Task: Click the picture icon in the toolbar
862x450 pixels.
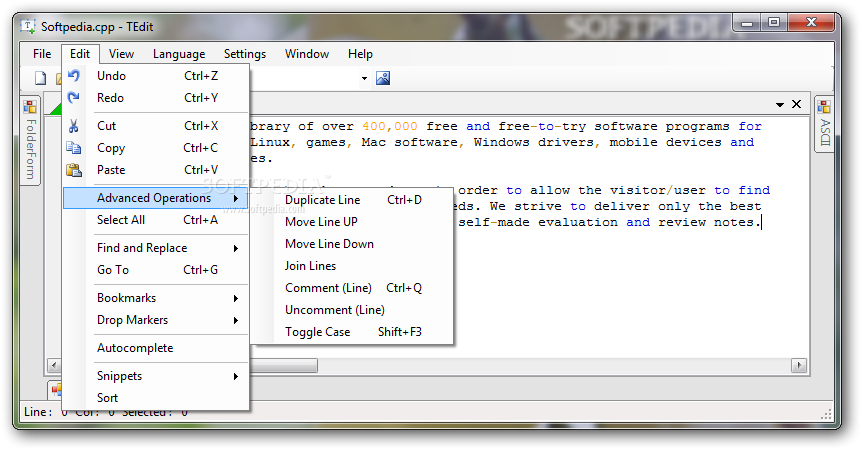Action: (x=383, y=78)
